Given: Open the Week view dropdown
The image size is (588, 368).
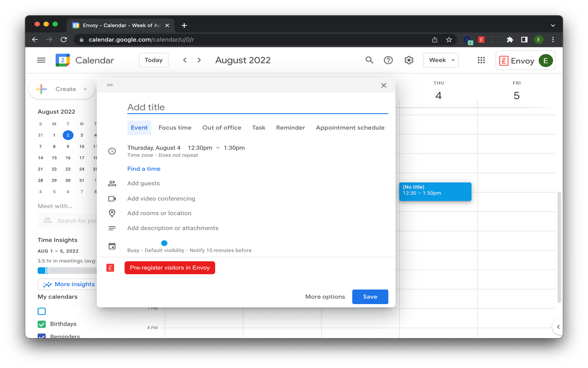Looking at the screenshot, I should click(x=441, y=60).
